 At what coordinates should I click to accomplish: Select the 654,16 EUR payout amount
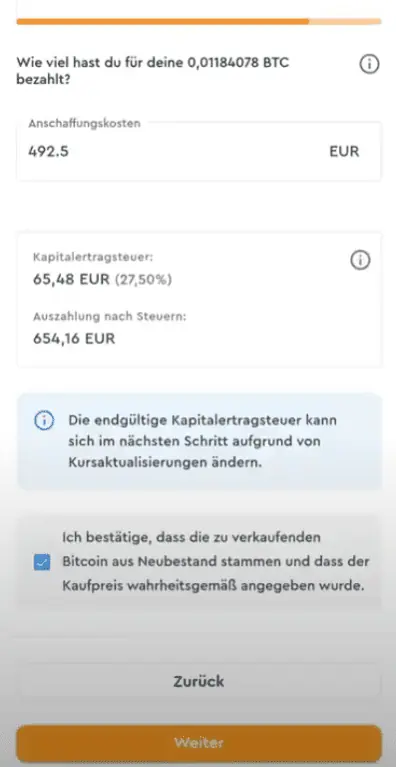pyautogui.click(x=74, y=338)
